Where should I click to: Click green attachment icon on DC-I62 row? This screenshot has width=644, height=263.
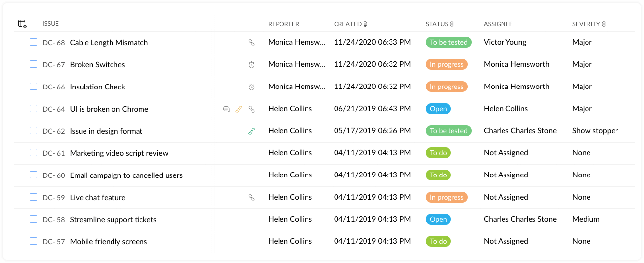click(252, 131)
